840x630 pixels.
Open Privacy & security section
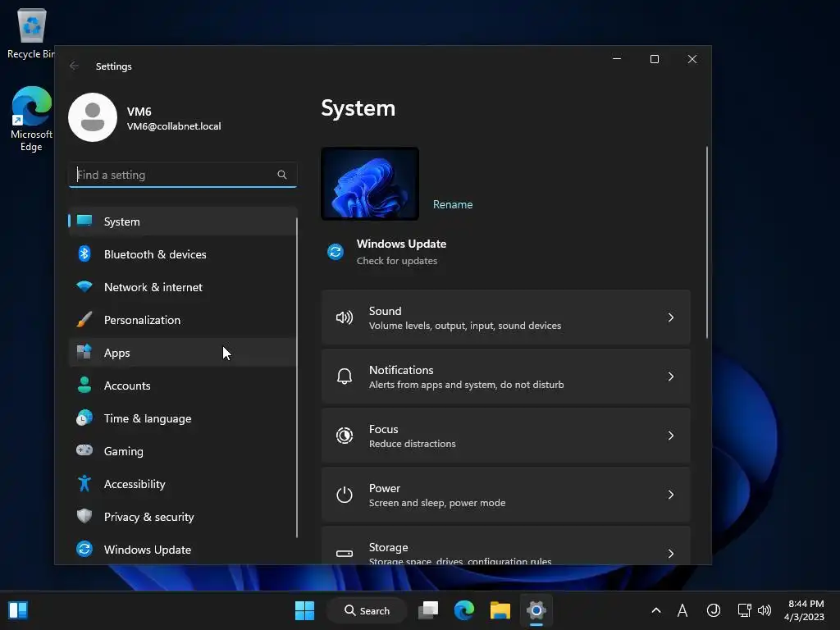click(x=183, y=517)
